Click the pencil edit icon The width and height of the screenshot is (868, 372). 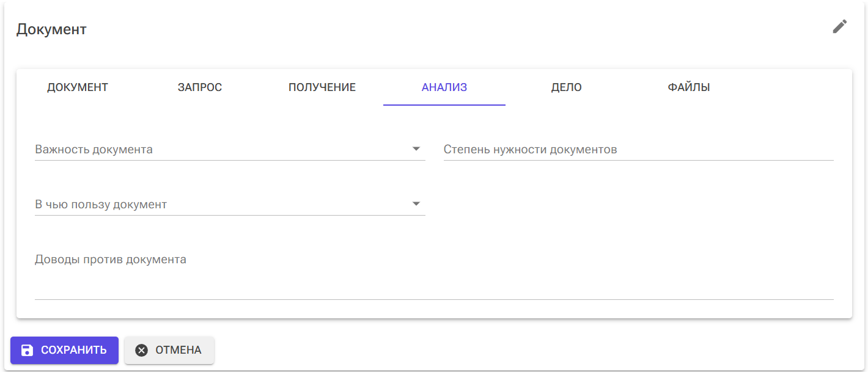[839, 26]
